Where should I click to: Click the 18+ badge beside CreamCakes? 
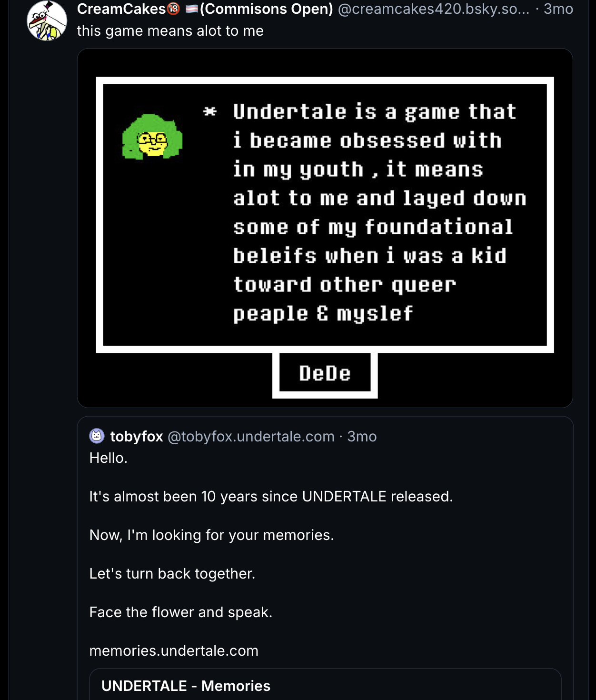(174, 9)
